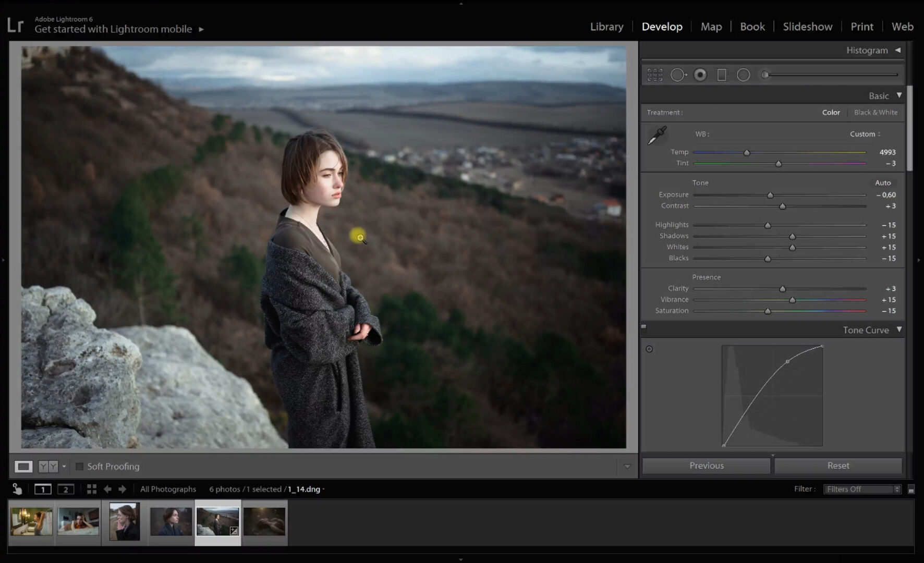
Task: Switch treatment to Black & White
Action: (876, 113)
